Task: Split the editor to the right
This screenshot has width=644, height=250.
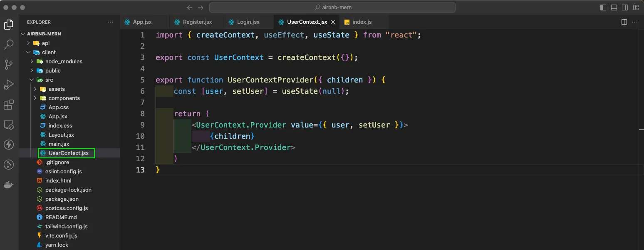Action: pyautogui.click(x=624, y=22)
